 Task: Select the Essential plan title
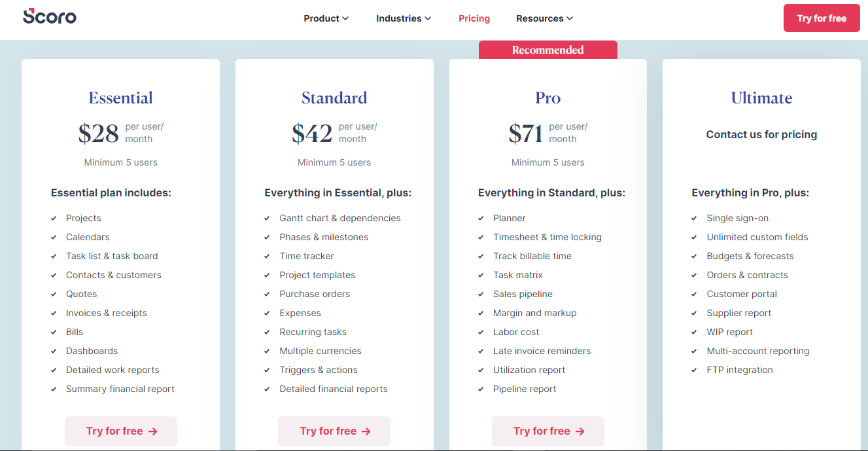121,98
